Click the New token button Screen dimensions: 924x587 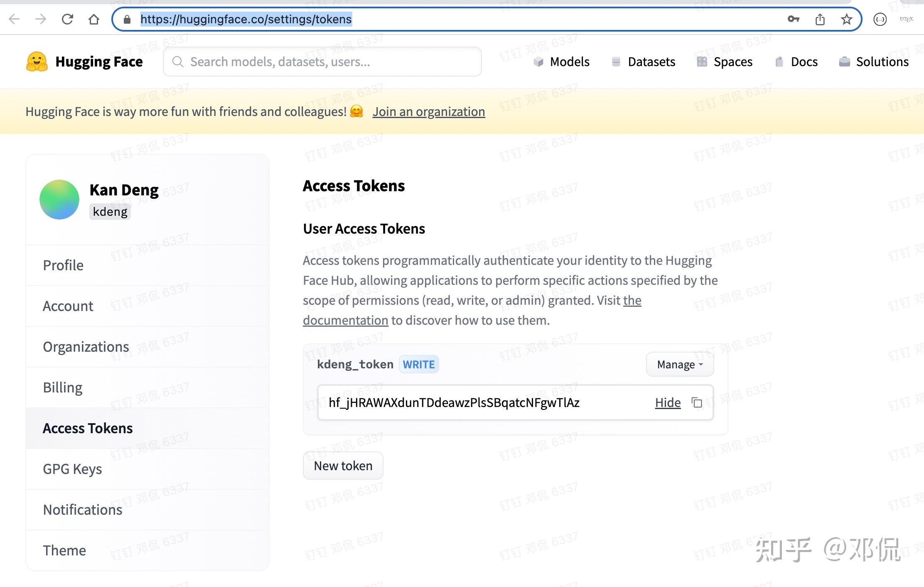[x=343, y=466]
